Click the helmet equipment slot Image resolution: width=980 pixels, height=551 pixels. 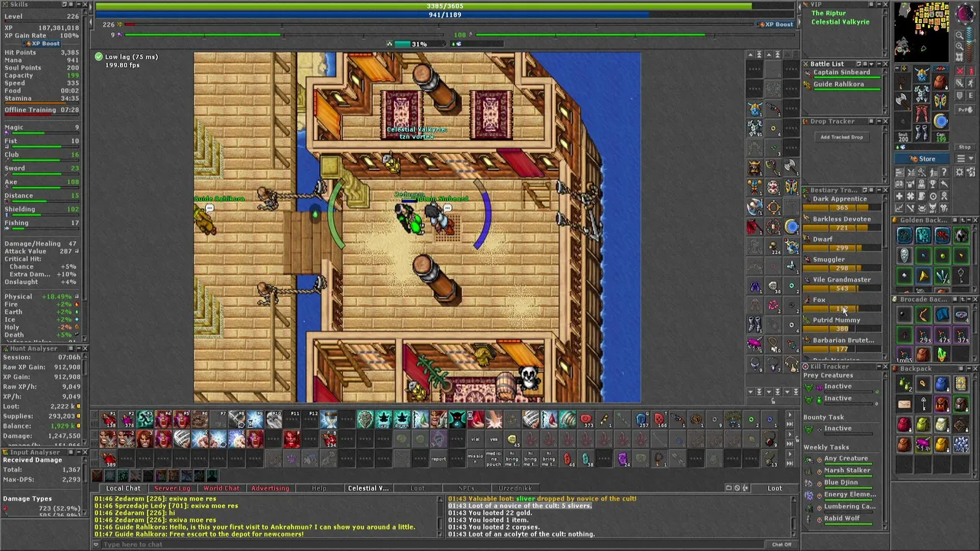tap(922, 75)
